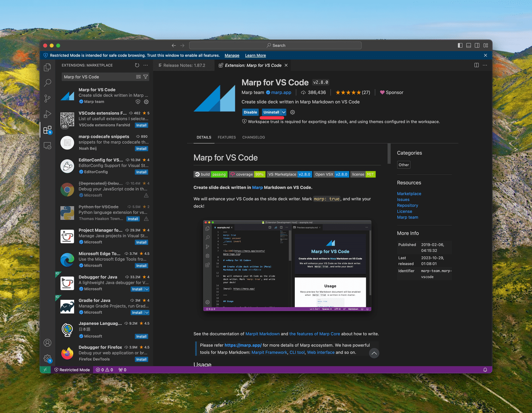Screen dimensions: 532x413
Task: Split the editor to the right
Action: [x=477, y=65]
